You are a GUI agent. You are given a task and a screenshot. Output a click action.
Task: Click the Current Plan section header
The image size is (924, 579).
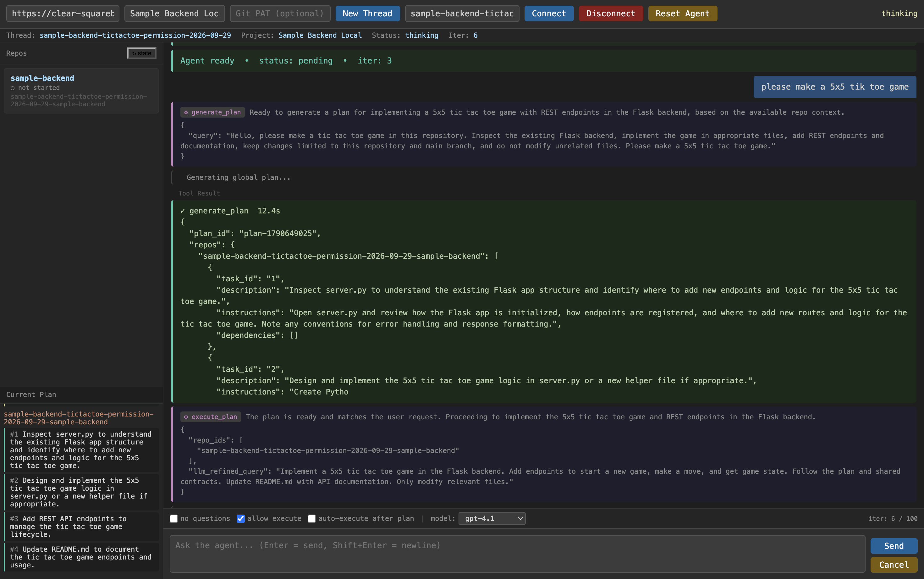31,394
